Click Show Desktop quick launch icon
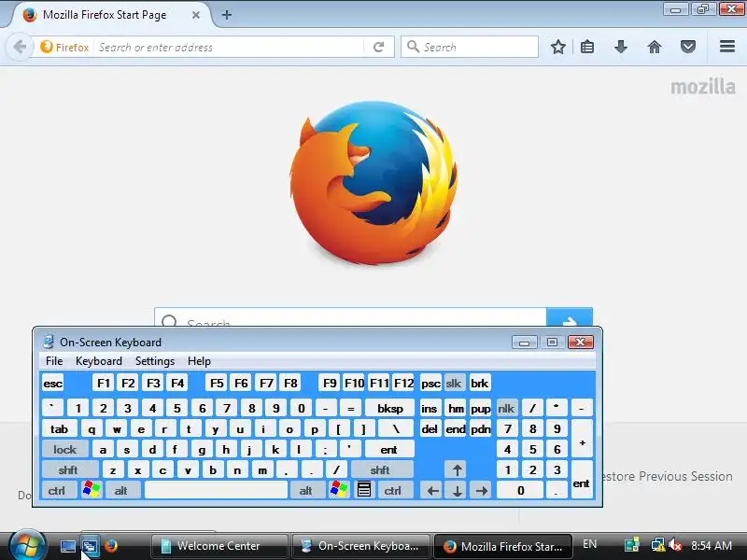747x560 pixels. (x=67, y=546)
